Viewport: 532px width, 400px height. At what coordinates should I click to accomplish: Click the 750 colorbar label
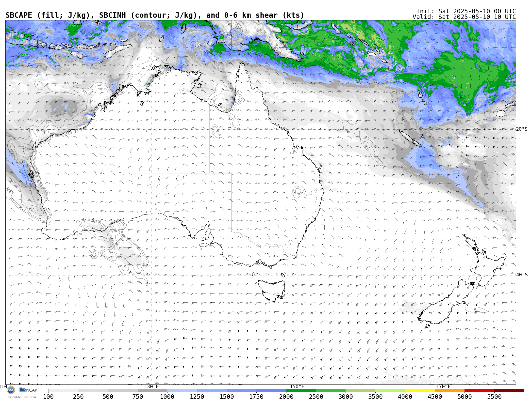(138, 397)
